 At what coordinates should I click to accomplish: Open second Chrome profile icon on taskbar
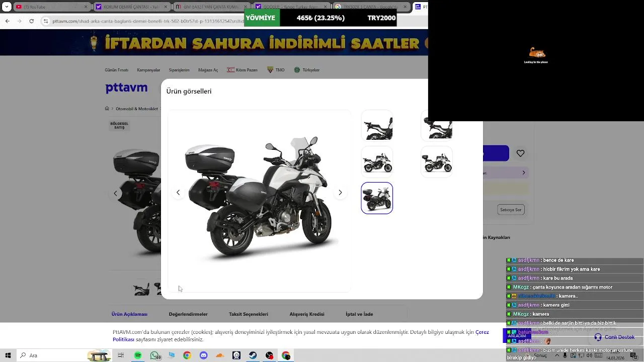tap(286, 355)
